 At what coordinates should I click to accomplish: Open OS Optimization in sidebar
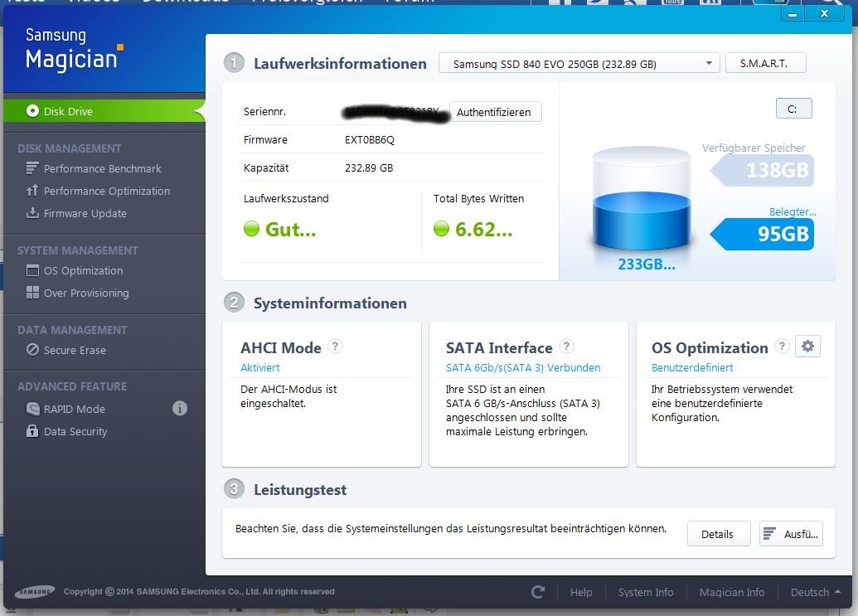click(x=83, y=271)
